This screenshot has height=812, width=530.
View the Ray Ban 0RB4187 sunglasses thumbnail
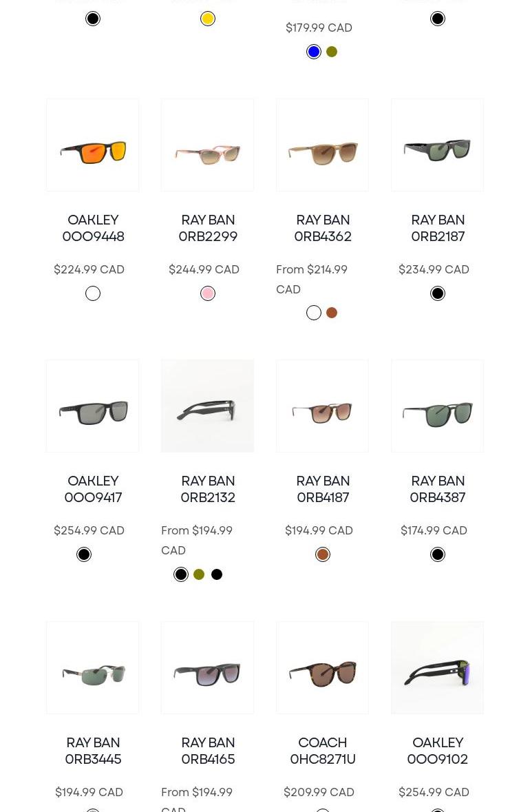(322, 406)
